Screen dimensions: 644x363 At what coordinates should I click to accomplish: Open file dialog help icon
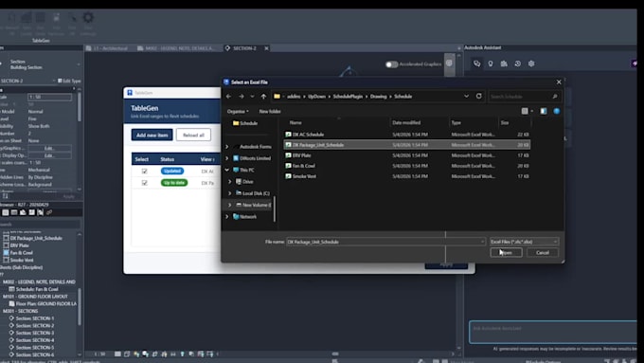point(557,112)
